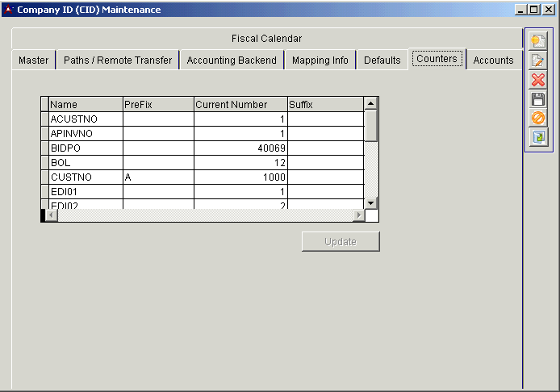Open the Accounts tab
Viewport: 560px width, 392px height.
pos(493,60)
